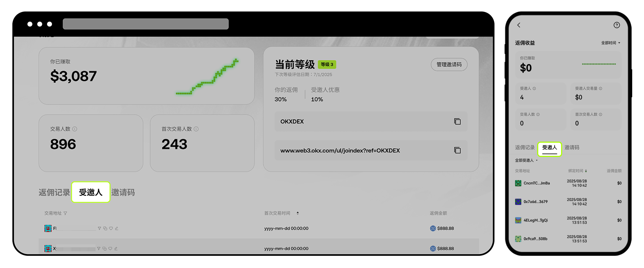Open the 全部时间 dropdown on mobile

click(611, 43)
